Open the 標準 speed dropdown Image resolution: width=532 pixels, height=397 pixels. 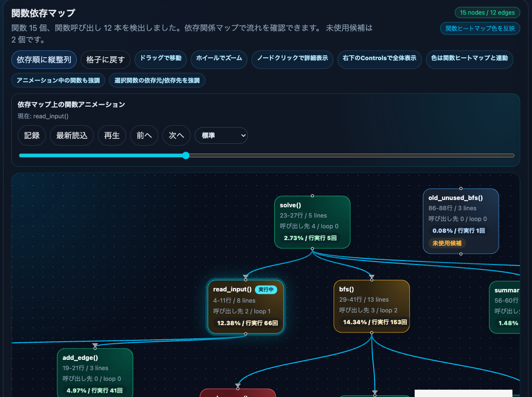tap(221, 135)
